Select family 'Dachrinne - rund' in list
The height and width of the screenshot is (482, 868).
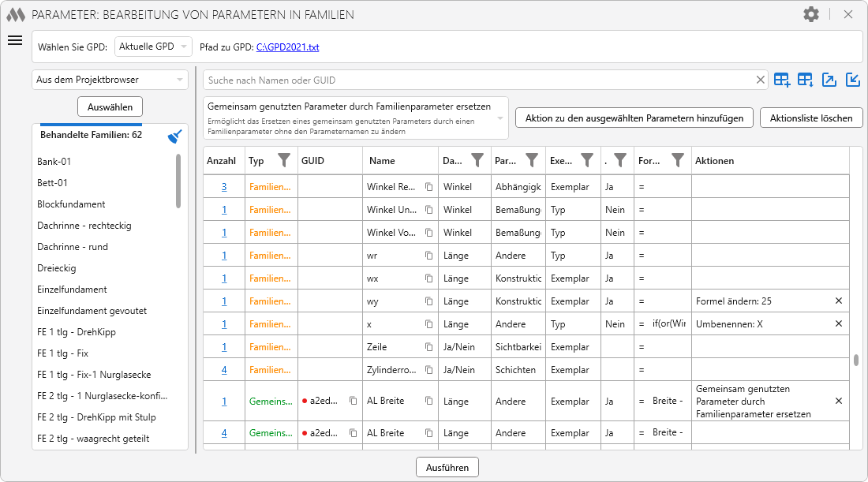73,247
